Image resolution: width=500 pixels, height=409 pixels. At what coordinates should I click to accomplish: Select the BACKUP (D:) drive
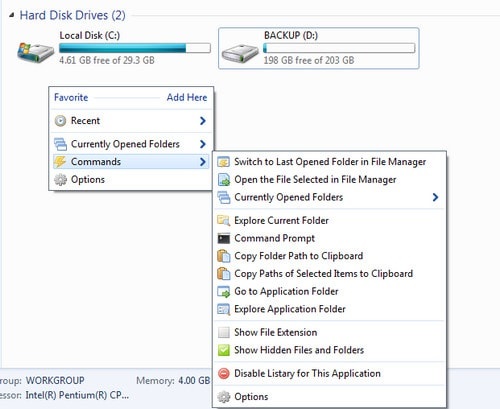pyautogui.click(x=319, y=48)
